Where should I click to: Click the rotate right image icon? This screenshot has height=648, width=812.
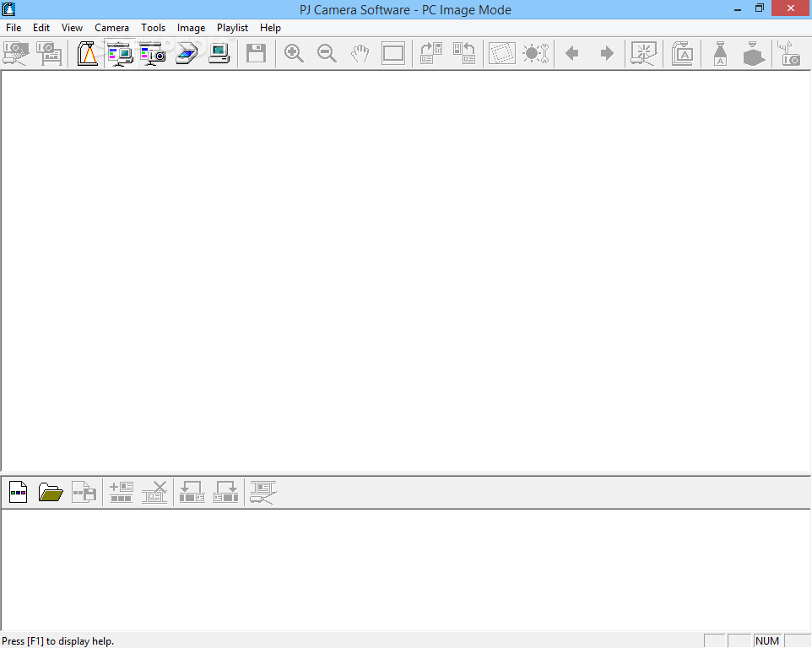coord(430,53)
